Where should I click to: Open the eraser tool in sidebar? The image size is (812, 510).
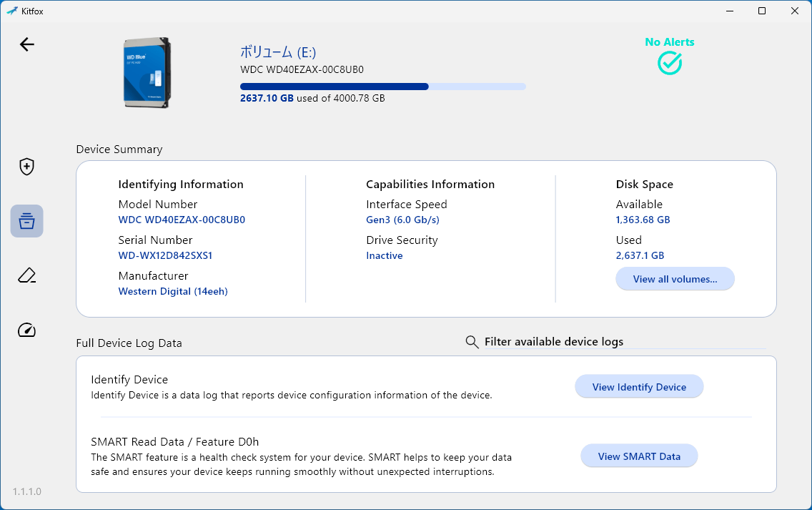click(x=27, y=275)
